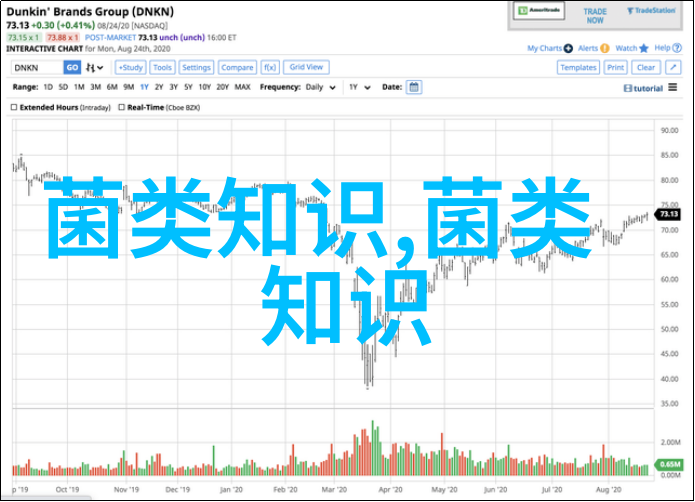Click the Help question mark icon
This screenshot has width=695, height=502.
coord(677,48)
